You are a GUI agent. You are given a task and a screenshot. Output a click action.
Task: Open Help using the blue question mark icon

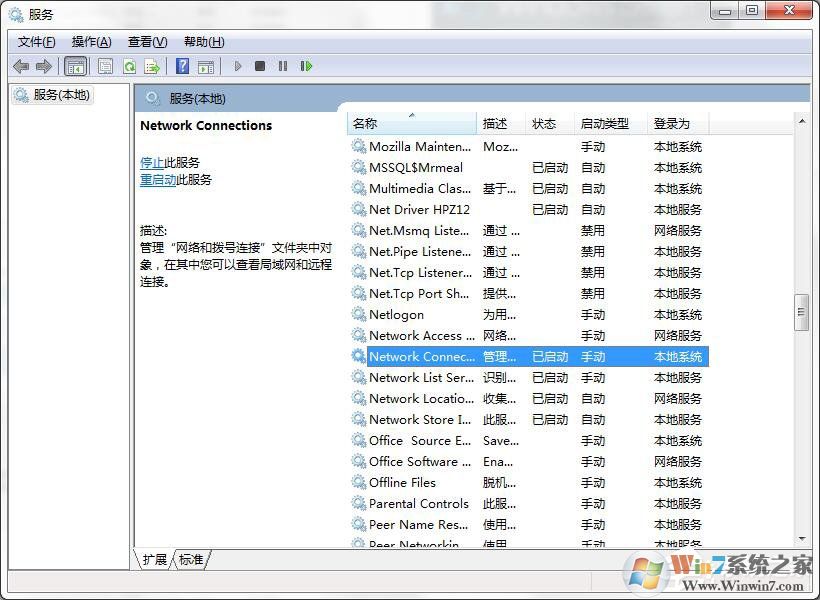181,66
